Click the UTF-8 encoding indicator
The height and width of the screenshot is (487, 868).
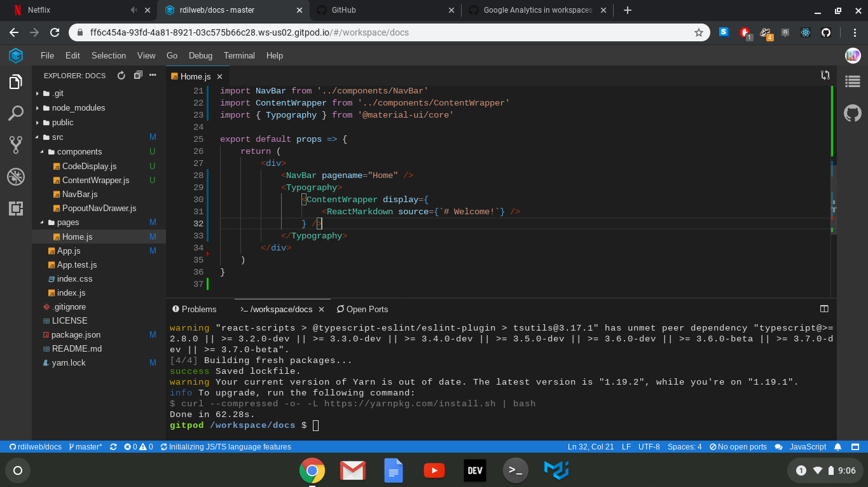click(x=649, y=447)
